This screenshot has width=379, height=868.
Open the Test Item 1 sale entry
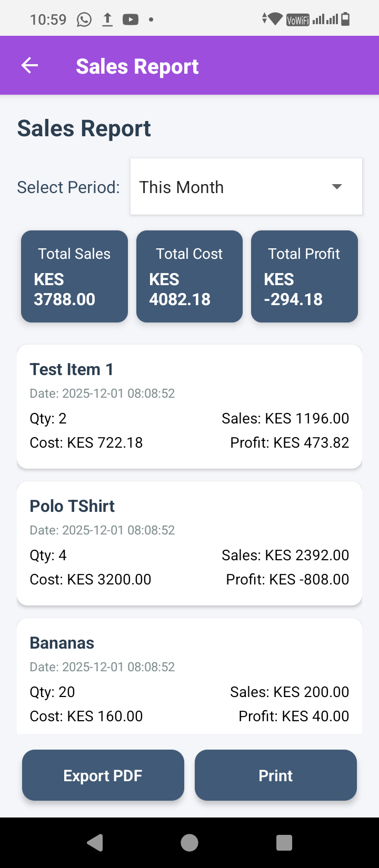tap(189, 406)
